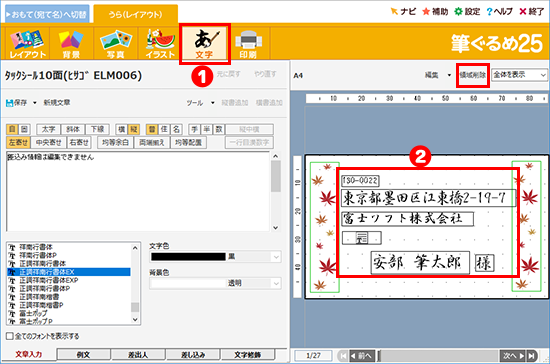
Task: Switch to おもて(宛て名)へ切替 tab
Action: point(47,15)
